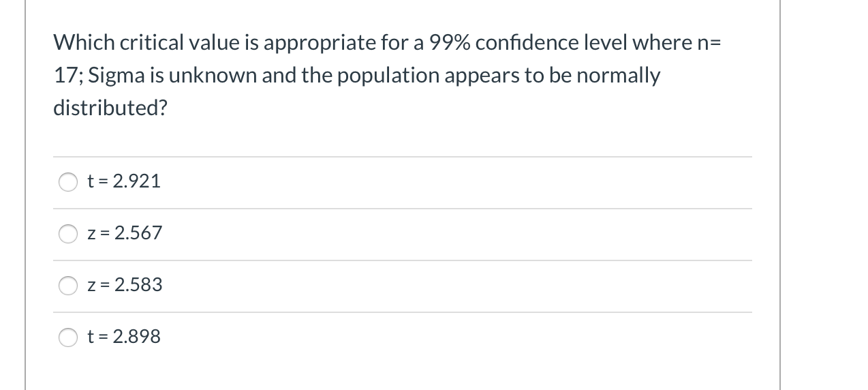The height and width of the screenshot is (390, 868).
Task: Click the "t = 2.921" answer label text
Action: (x=124, y=181)
